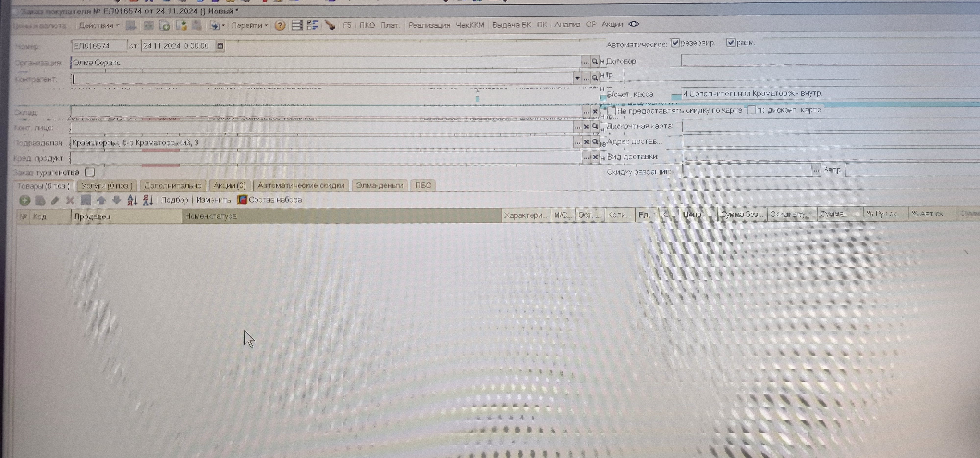Sort ascending А-Я icon
The height and width of the screenshot is (458, 980).
click(132, 200)
